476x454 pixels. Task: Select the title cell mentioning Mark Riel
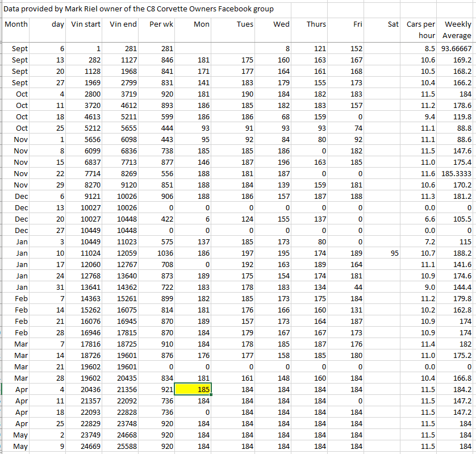[139, 9]
